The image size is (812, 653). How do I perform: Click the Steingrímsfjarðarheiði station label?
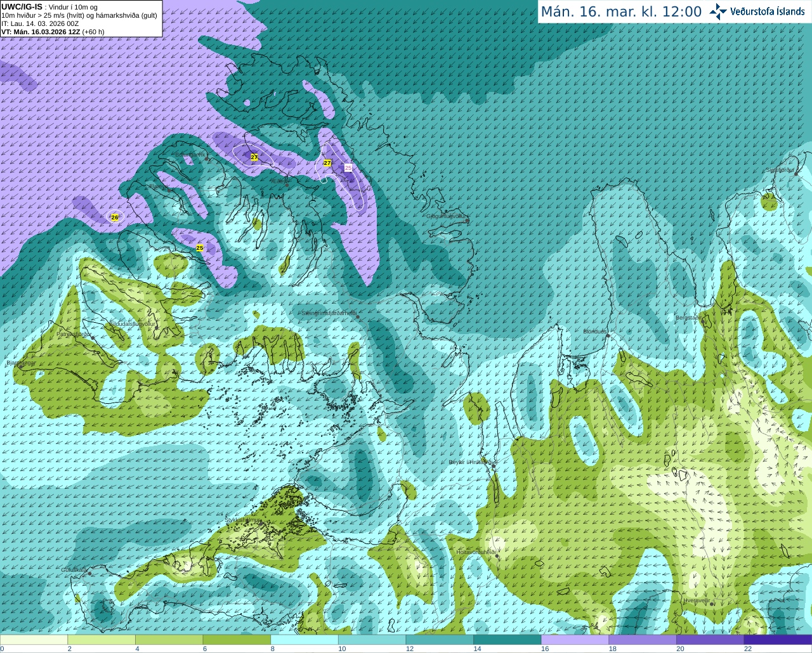point(328,313)
